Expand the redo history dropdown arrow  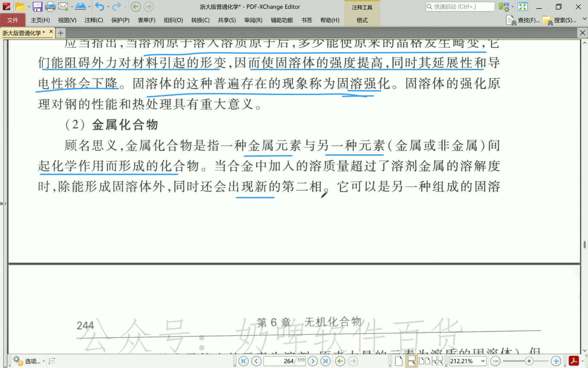click(126, 7)
